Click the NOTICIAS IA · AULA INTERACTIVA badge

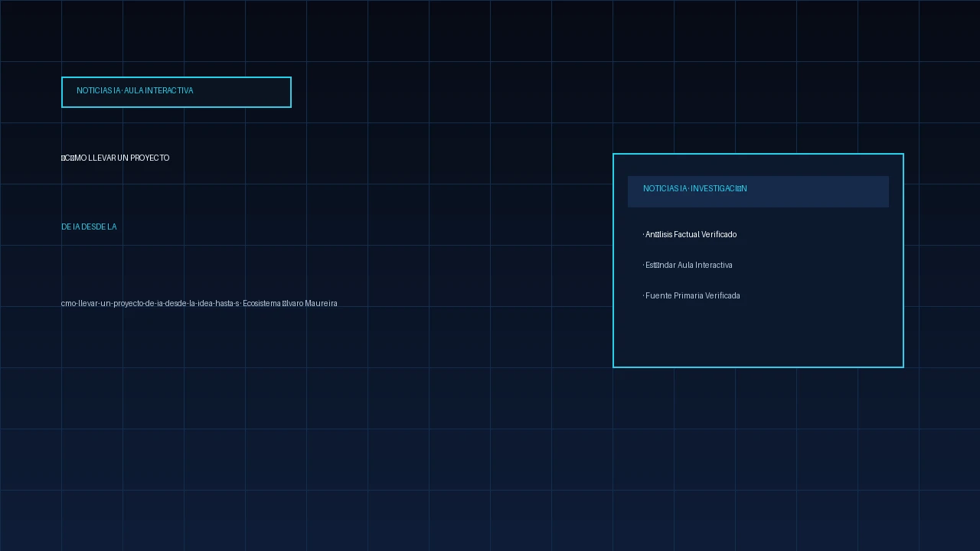click(x=176, y=92)
